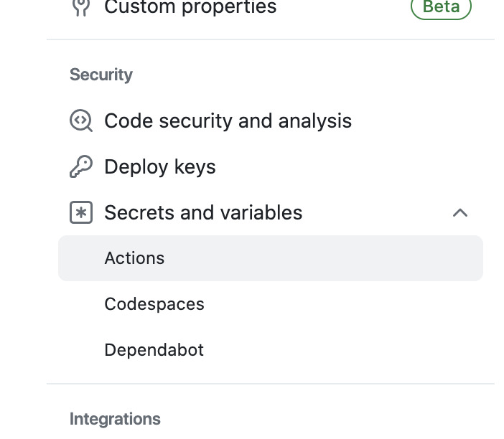This screenshot has width=504, height=439.
Task: Click the key icon beside Deploy keys
Action: click(x=81, y=167)
